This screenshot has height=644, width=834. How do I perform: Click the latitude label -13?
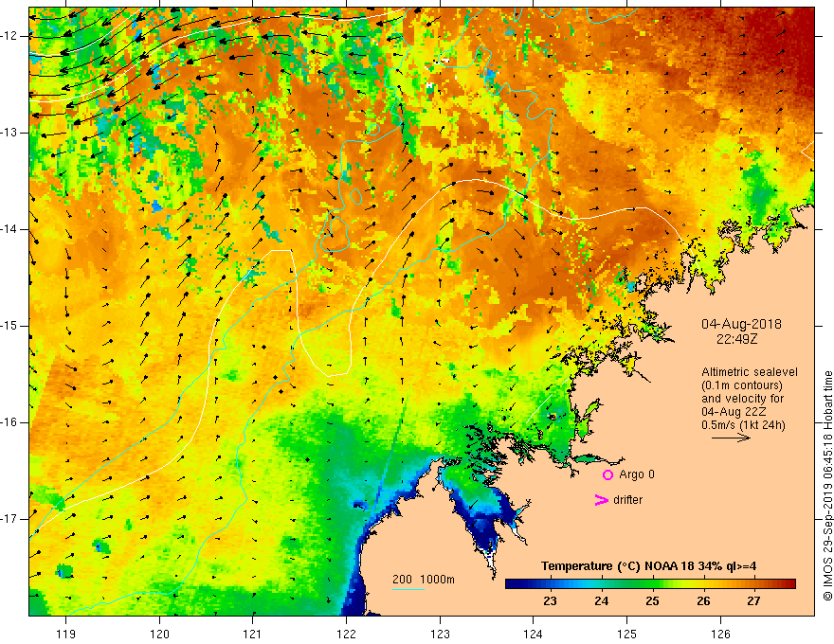[x=10, y=133]
